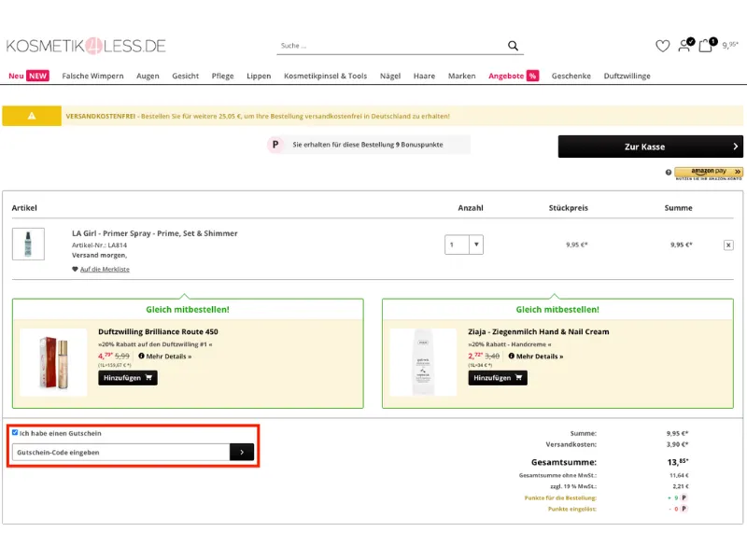Click the Zur Kasse button
The height and width of the screenshot is (560, 747).
click(649, 147)
